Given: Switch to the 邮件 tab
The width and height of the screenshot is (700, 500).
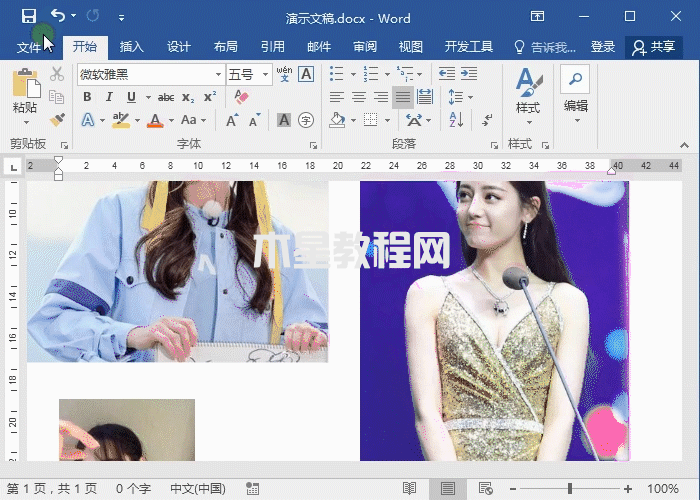Looking at the screenshot, I should (319, 46).
